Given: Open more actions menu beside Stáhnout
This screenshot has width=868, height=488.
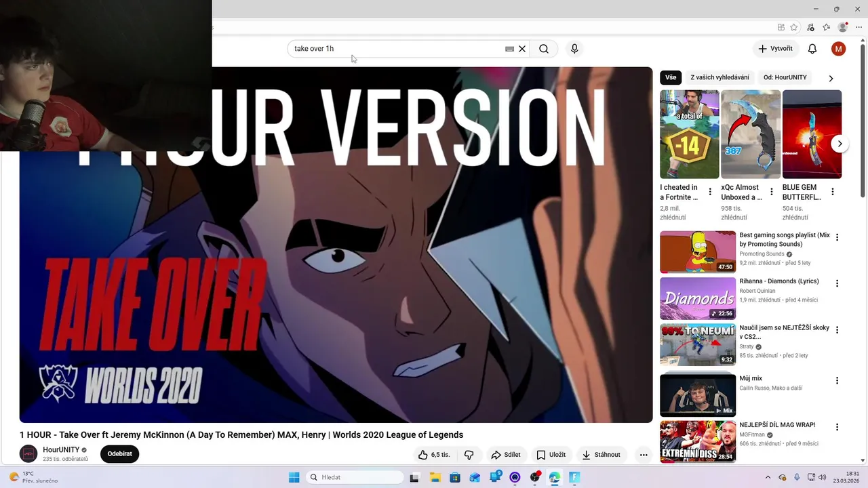Looking at the screenshot, I should point(644,455).
